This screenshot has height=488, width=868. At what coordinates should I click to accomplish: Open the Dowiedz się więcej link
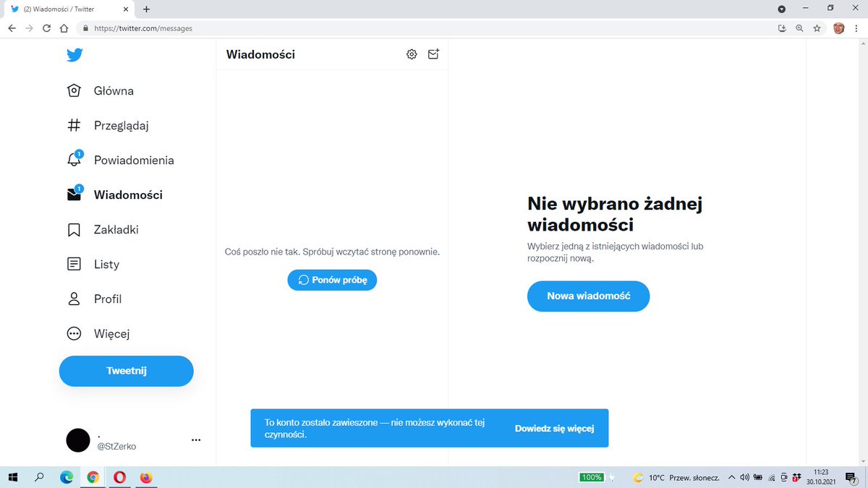click(x=555, y=428)
